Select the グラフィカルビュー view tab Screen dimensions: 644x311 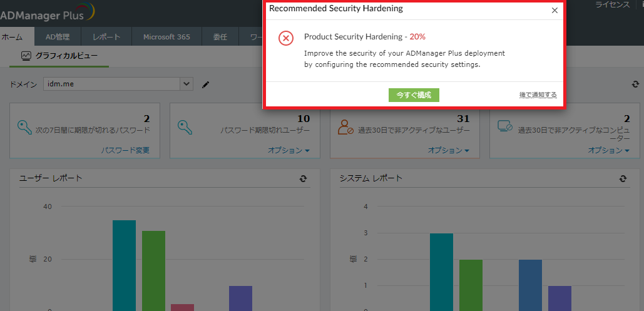(x=59, y=56)
